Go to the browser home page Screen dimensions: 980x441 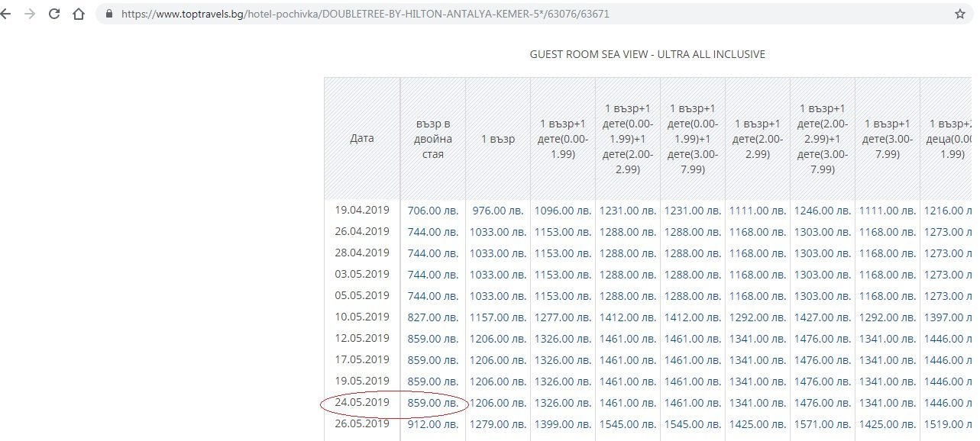[x=78, y=14]
